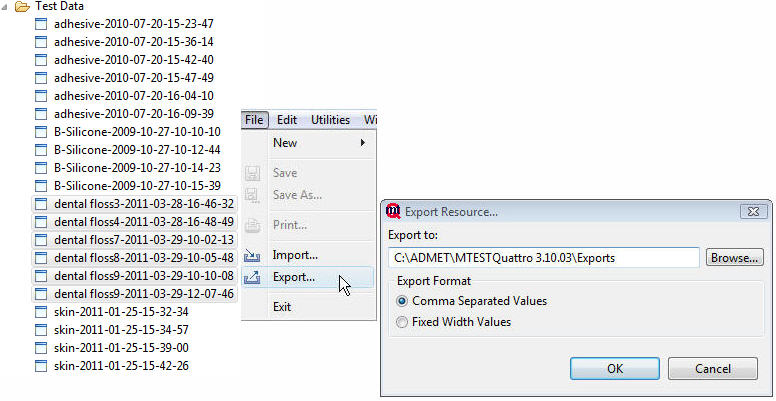Click file icon of dental floss9-2011-03-29-12-07-46

click(x=41, y=294)
